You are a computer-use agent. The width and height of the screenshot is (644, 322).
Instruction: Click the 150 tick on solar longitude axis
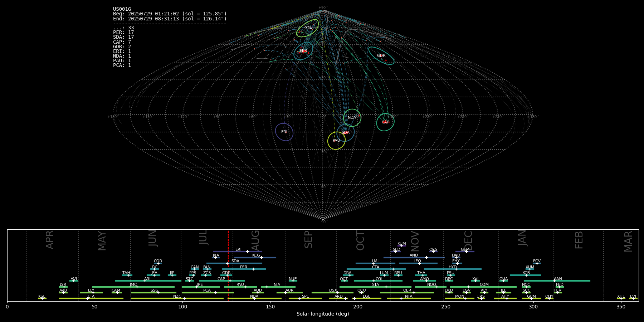click(x=270, y=307)
